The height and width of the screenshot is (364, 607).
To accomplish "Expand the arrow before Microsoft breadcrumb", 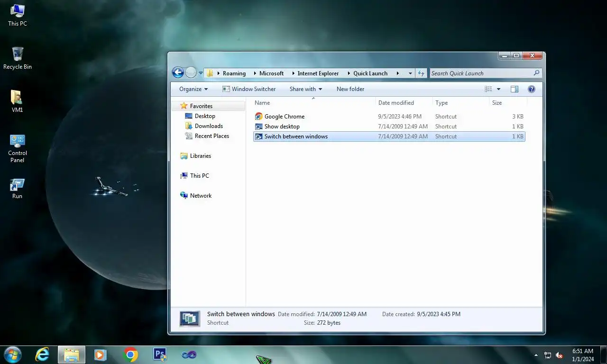I will pos(255,73).
